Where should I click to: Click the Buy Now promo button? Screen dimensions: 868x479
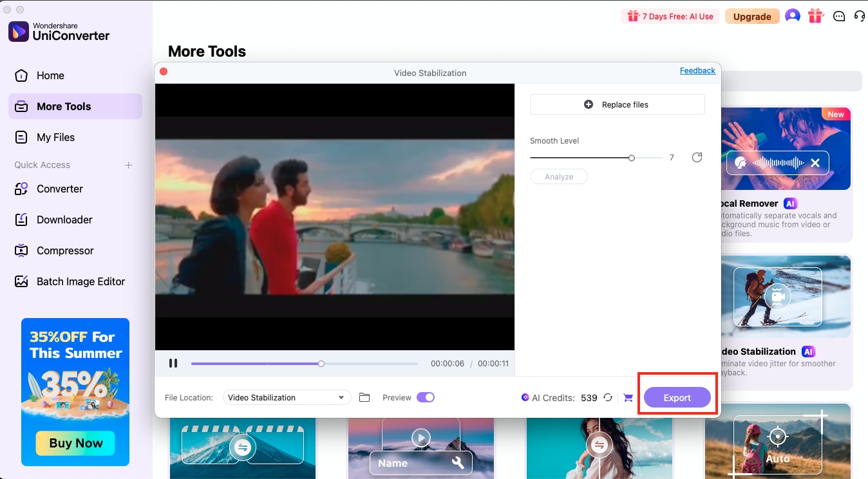[75, 443]
